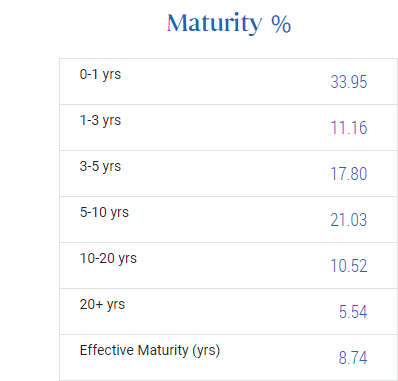Click empty middle of 5-10 yrs row
Image resolution: width=398 pixels, height=381 pixels.
pos(229,219)
